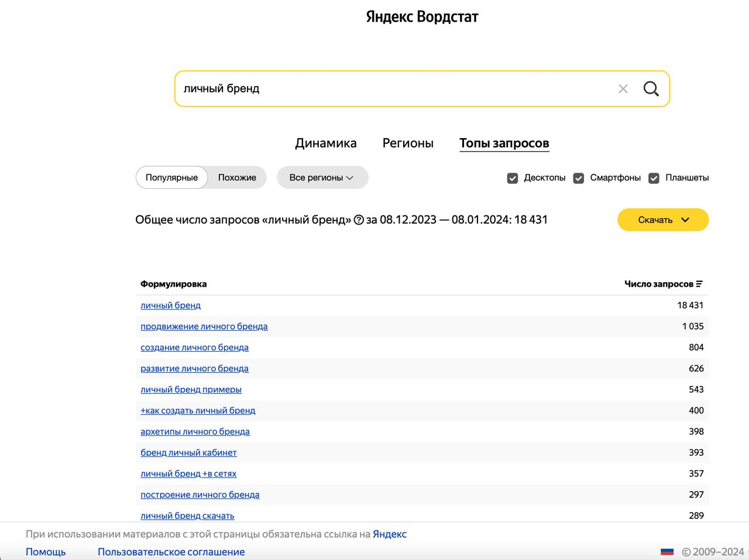Open the Все регионы dropdown
The image size is (749, 560).
[322, 178]
